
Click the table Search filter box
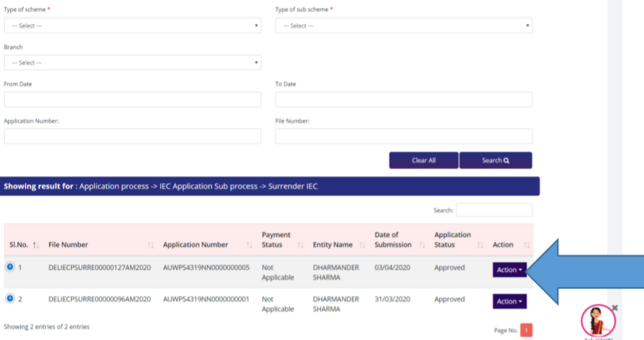click(x=494, y=210)
